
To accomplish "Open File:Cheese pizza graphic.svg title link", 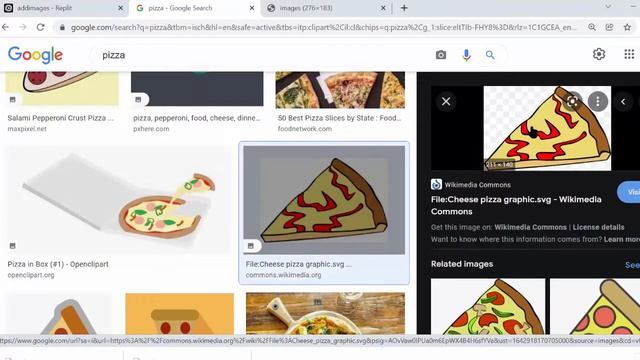I will [x=516, y=205].
